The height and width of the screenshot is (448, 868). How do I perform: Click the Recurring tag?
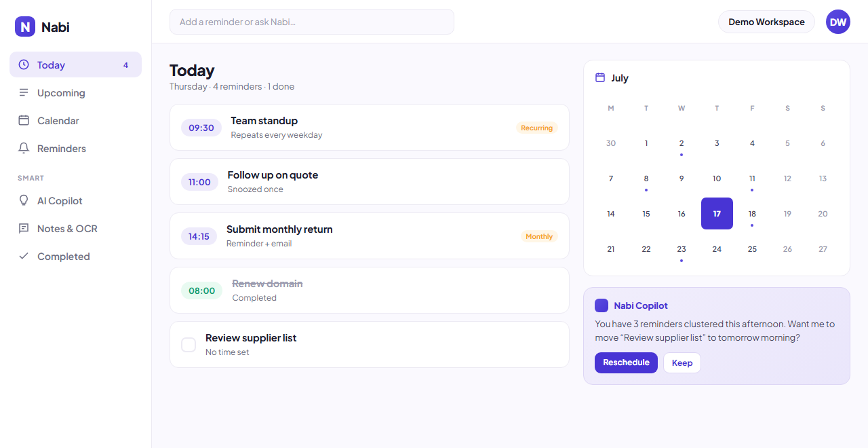pyautogui.click(x=537, y=128)
